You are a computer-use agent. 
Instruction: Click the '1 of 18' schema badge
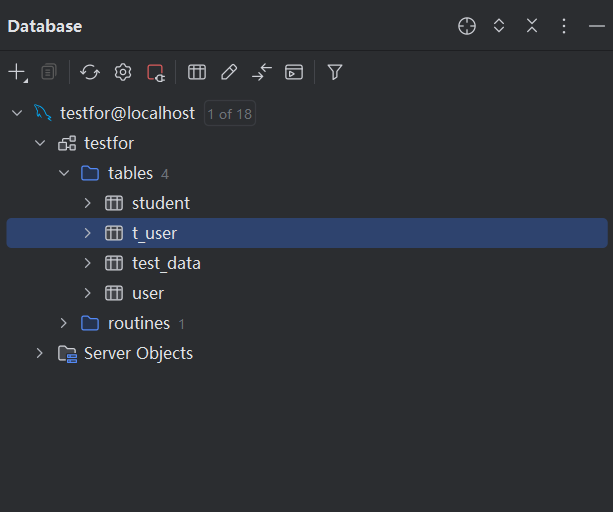(x=230, y=114)
